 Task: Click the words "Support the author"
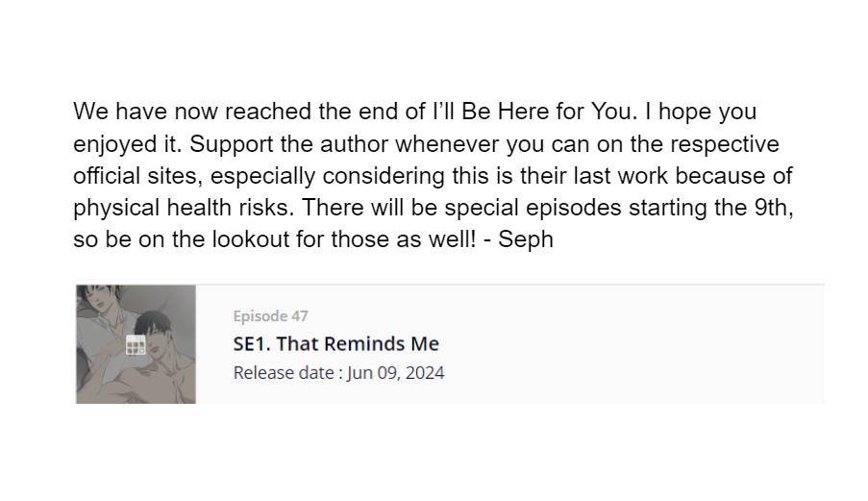pyautogui.click(x=288, y=144)
